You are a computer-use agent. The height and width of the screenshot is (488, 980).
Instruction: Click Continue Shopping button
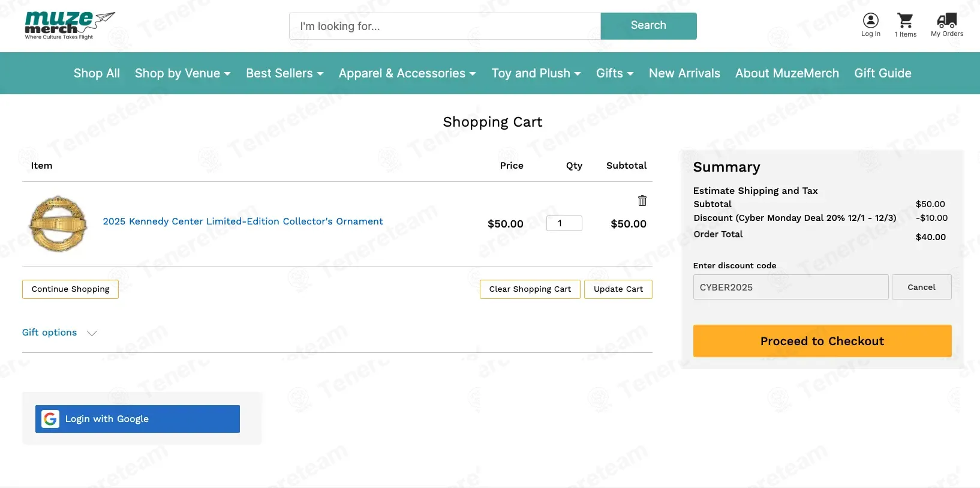coord(70,289)
